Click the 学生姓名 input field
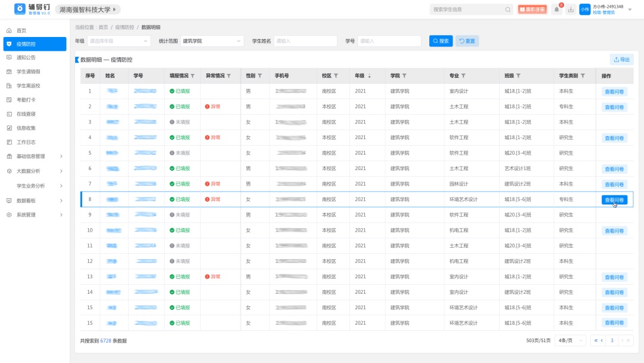644x363 pixels. [x=305, y=41]
